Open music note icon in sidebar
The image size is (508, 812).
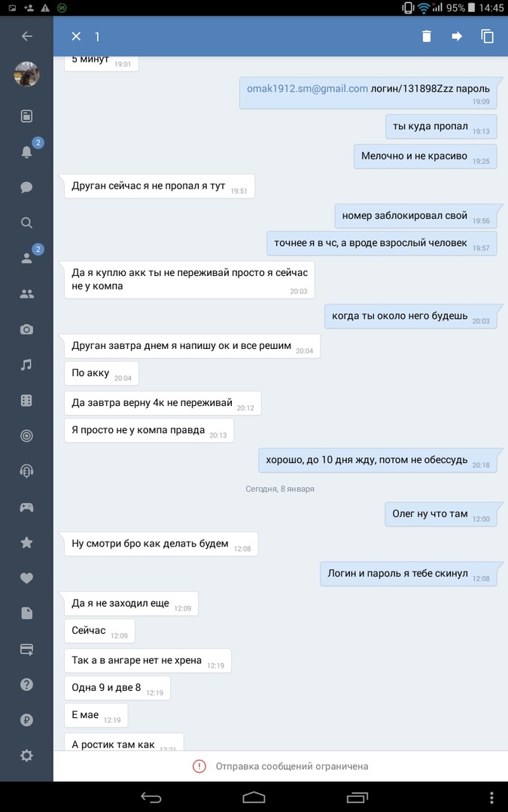26,365
